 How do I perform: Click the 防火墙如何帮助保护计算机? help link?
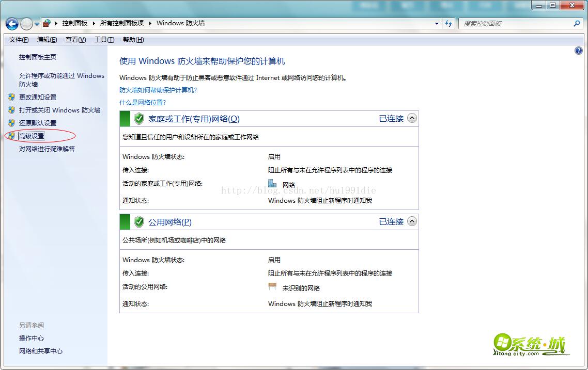[x=158, y=90]
